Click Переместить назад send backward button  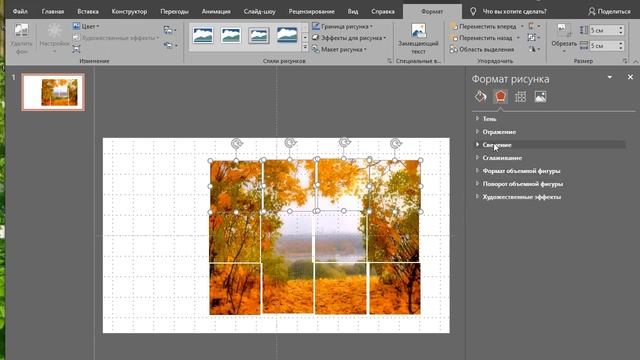(481, 38)
